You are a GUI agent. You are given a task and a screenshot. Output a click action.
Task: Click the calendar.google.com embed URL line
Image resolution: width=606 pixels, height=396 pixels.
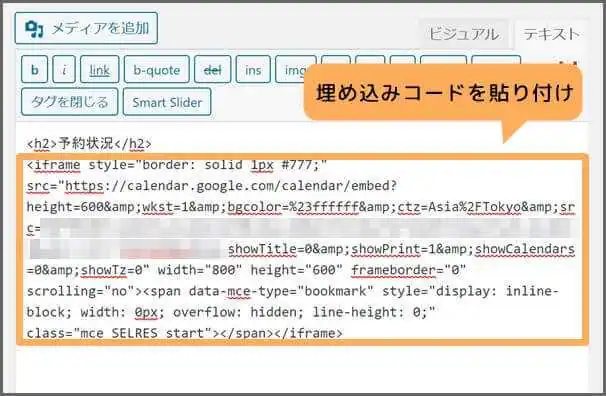212,186
